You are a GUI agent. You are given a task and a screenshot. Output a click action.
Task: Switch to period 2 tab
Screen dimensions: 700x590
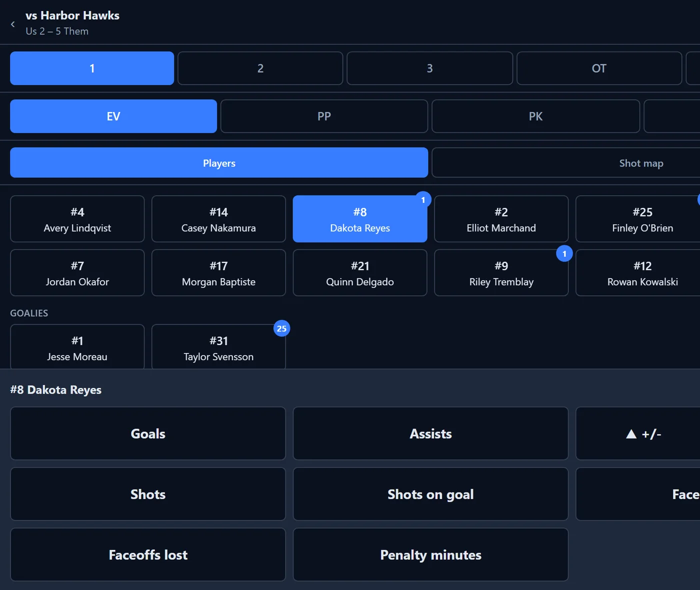point(260,68)
